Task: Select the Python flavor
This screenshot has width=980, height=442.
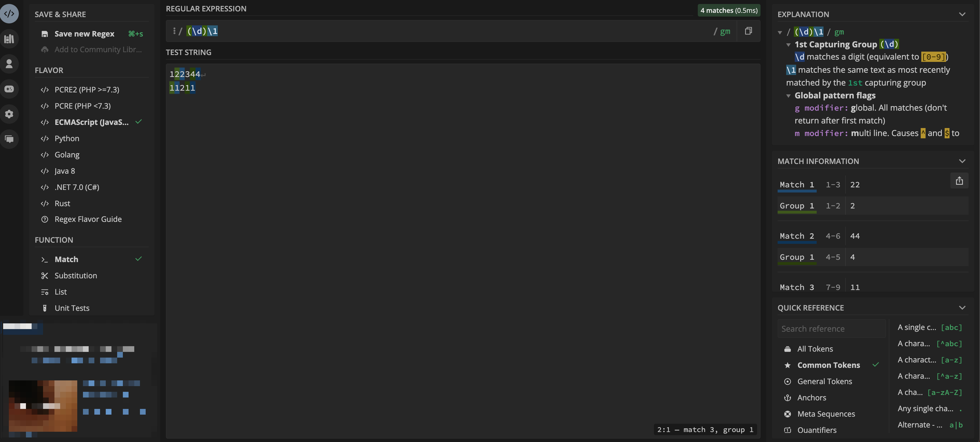Action: [67, 138]
